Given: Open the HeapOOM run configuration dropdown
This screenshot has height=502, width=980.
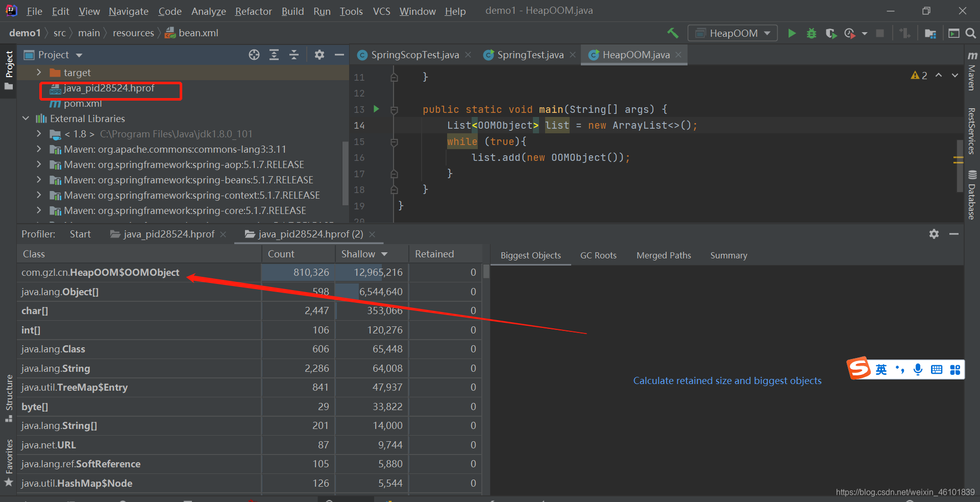Looking at the screenshot, I should click(x=732, y=33).
